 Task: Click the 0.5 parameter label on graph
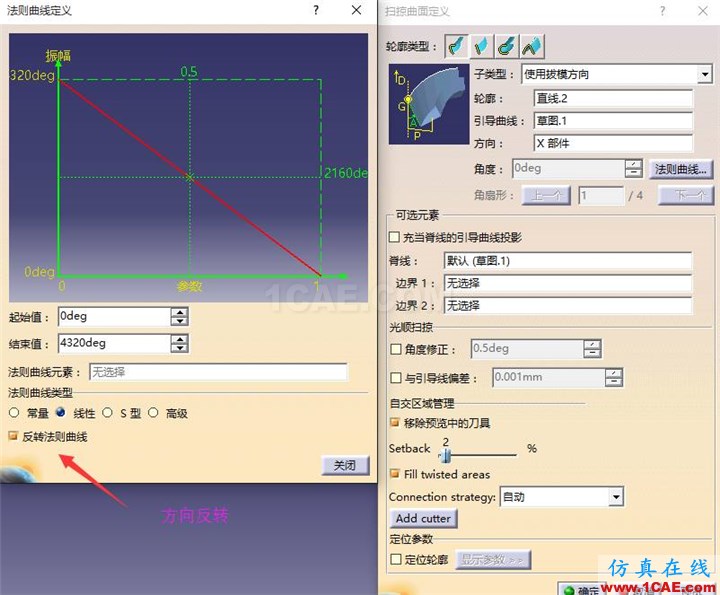(x=189, y=72)
